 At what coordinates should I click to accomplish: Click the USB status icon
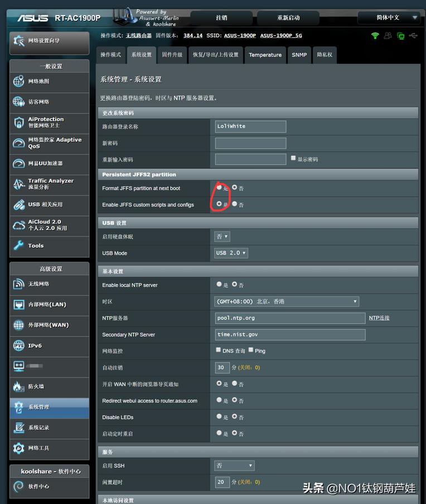pyautogui.click(x=413, y=36)
